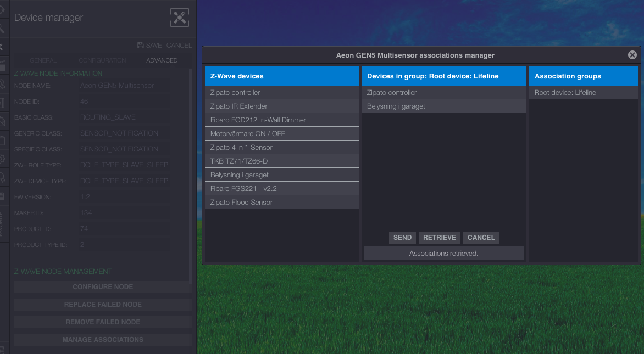Send the associations to the device
The height and width of the screenshot is (354, 644).
pos(402,238)
